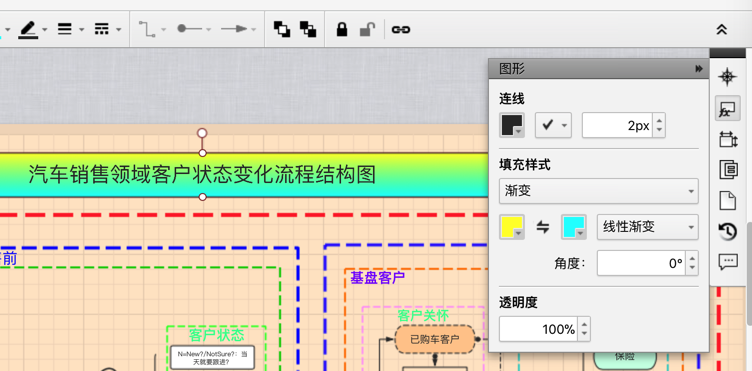Open the metric position panel icon
The image size is (752, 371).
click(728, 139)
